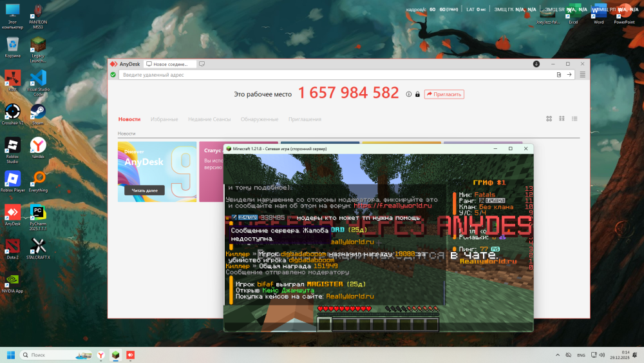Click the Minecraft 1.21.8 window title bar
The width and height of the screenshot is (644, 363).
pos(357,149)
